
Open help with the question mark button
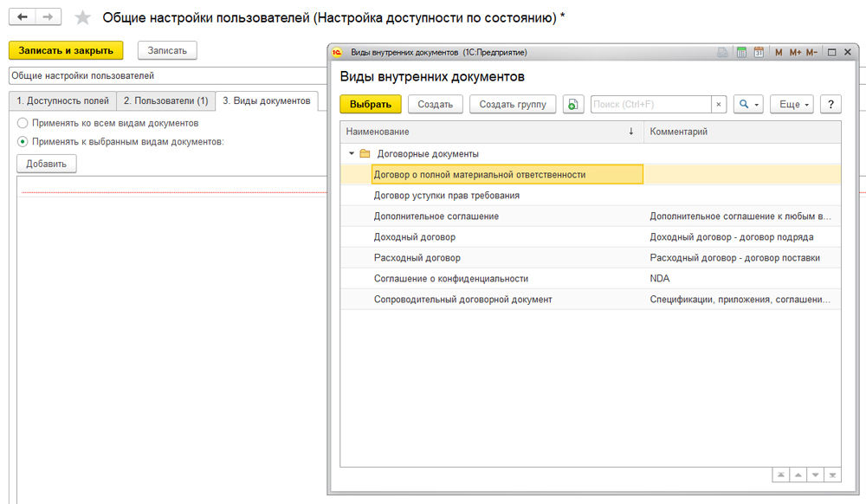[x=830, y=105]
